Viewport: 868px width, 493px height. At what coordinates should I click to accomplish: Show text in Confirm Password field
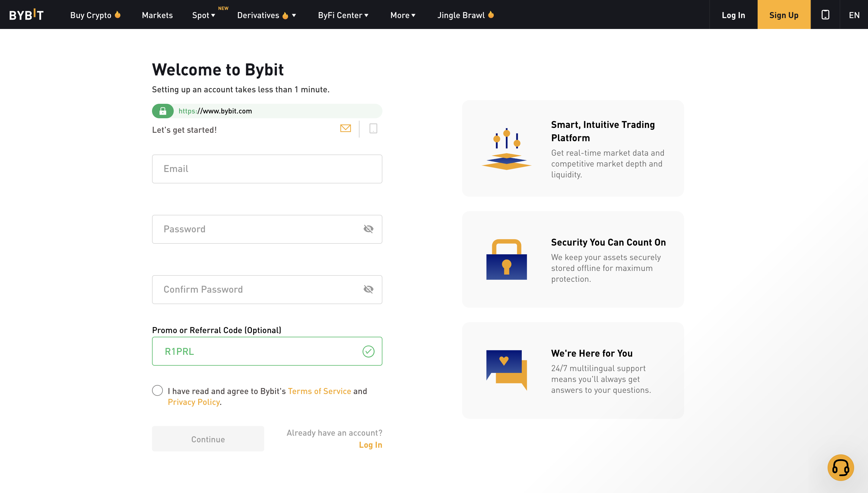[x=369, y=289]
